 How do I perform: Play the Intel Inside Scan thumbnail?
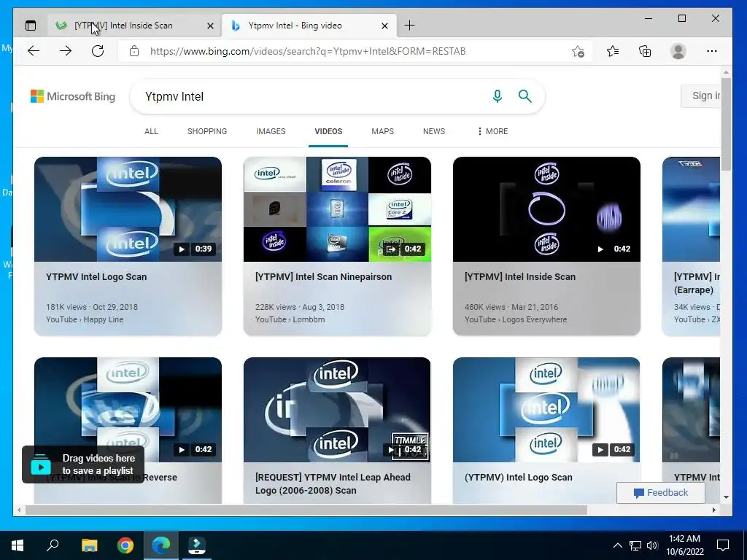pos(546,209)
